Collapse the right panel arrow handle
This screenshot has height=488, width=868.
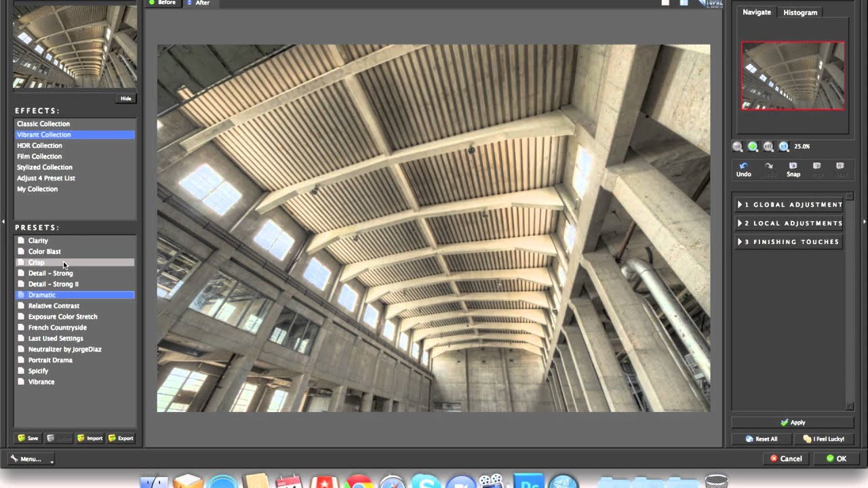coord(864,222)
